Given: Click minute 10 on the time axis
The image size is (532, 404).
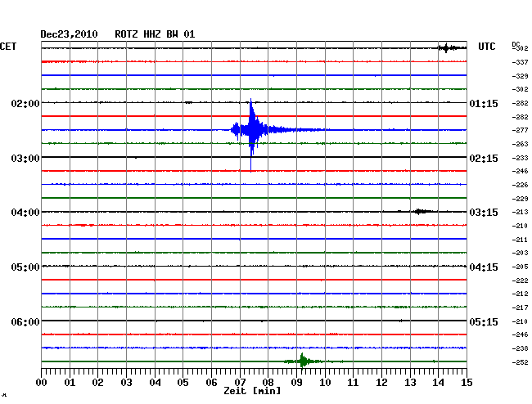Looking at the screenshot, I should (325, 383).
